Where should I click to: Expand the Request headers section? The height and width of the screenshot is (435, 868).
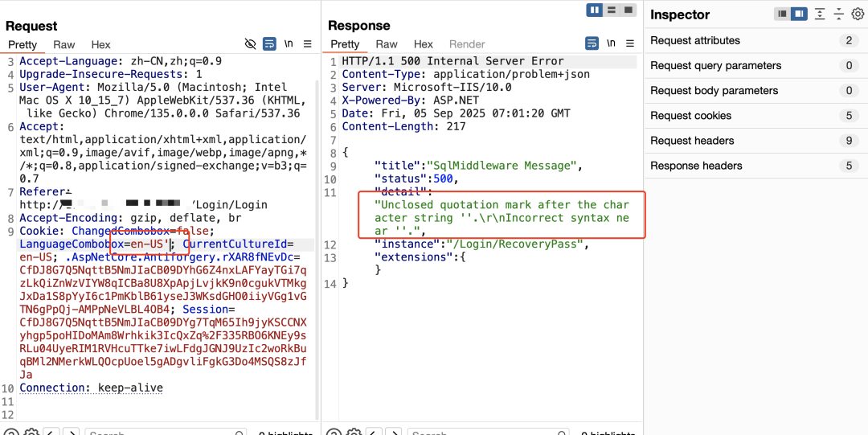click(x=756, y=140)
